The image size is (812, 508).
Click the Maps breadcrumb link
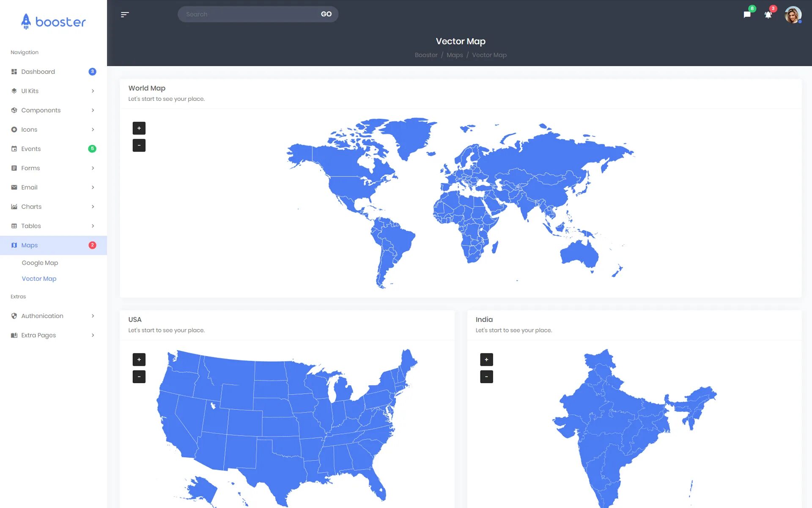coord(455,55)
